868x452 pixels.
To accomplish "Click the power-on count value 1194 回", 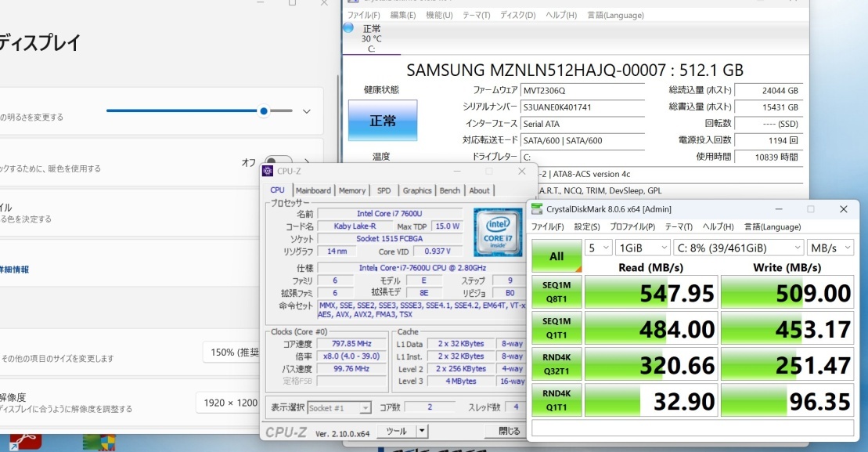I will tap(769, 140).
